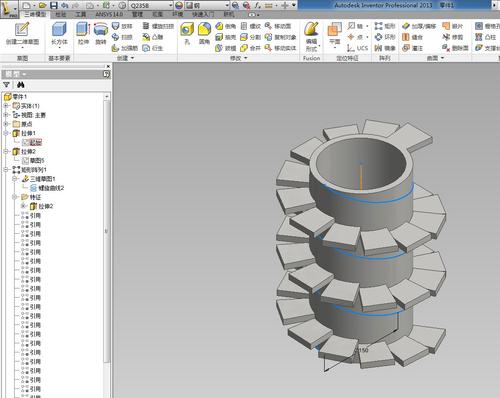This screenshot has height=398, width=500.
Task: Select 螺旋曲线2 in the browser tree
Action: coord(47,188)
